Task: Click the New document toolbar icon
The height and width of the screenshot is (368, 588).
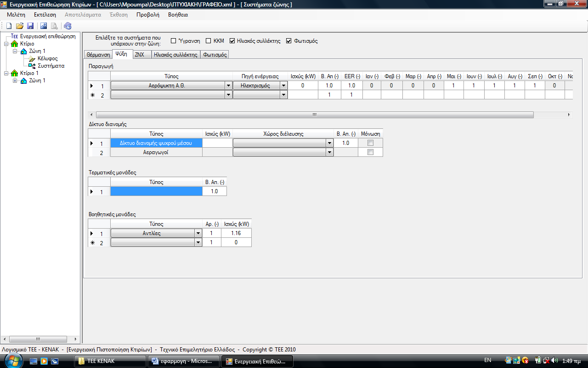Action: [8, 26]
